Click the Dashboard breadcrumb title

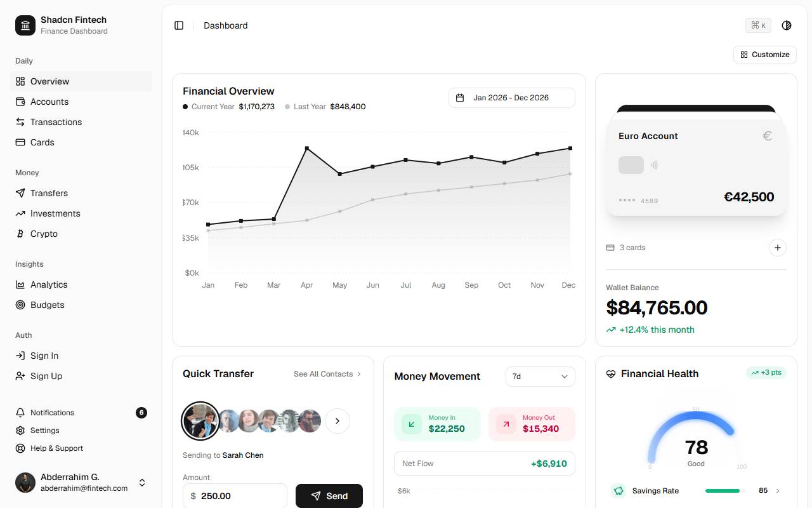[226, 25]
